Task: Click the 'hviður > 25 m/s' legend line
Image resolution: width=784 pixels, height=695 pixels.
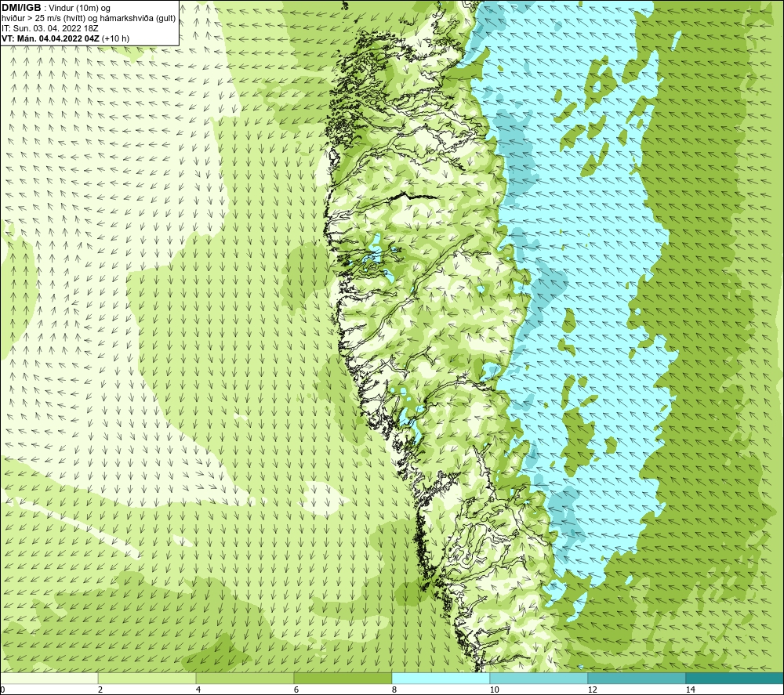Action: coord(89,19)
